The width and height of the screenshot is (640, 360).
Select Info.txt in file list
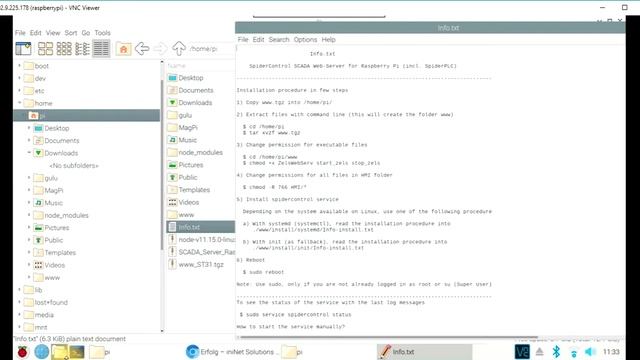(201, 227)
